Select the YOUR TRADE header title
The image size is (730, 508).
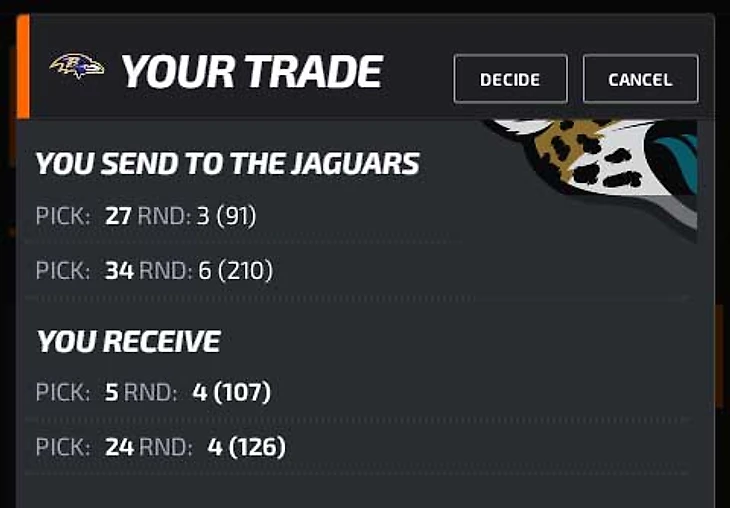pyautogui.click(x=252, y=71)
